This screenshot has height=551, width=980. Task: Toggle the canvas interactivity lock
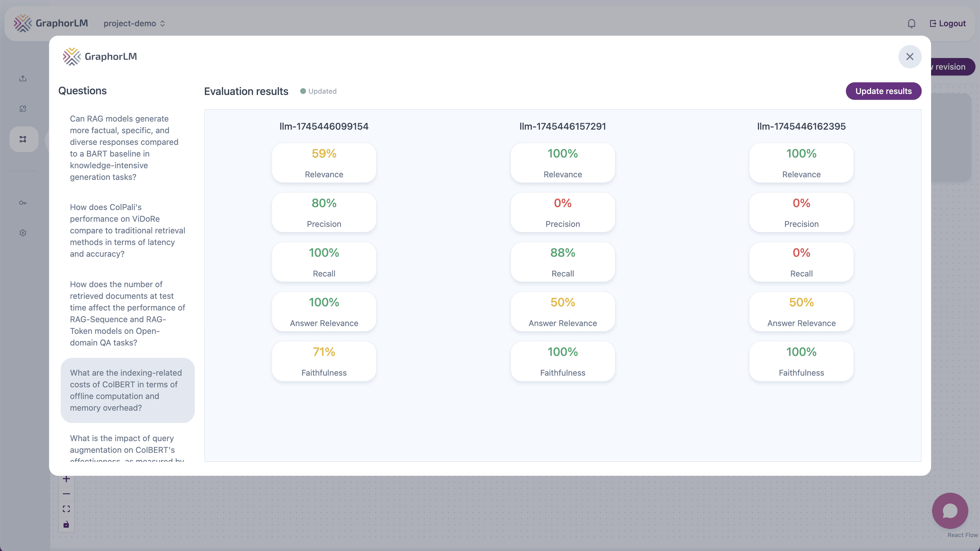66,524
